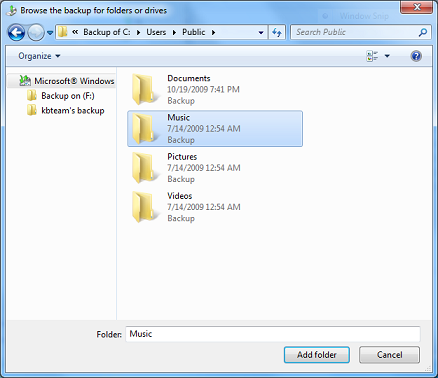
Task: Click the Back navigation arrow button
Action: tap(16, 33)
